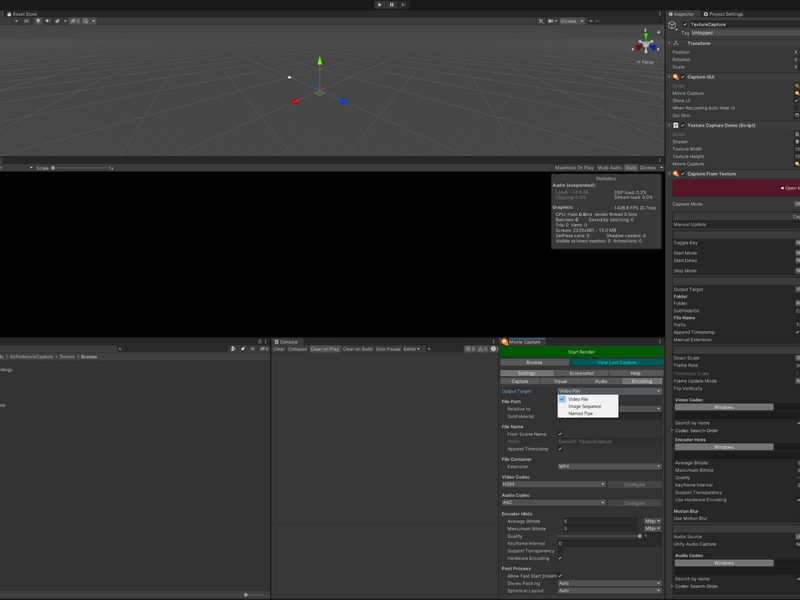
Task: Toggle Project hidden packages eye icon
Action: pos(264,349)
